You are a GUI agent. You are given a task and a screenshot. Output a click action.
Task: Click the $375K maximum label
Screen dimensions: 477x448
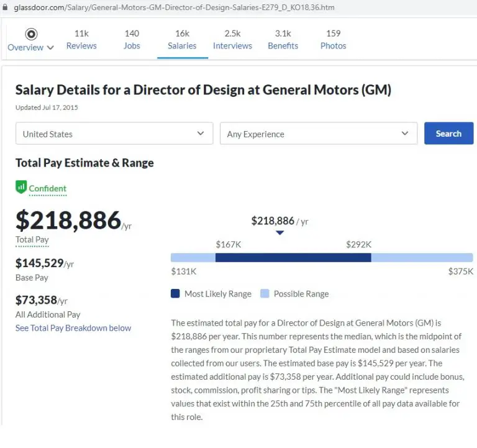click(461, 271)
